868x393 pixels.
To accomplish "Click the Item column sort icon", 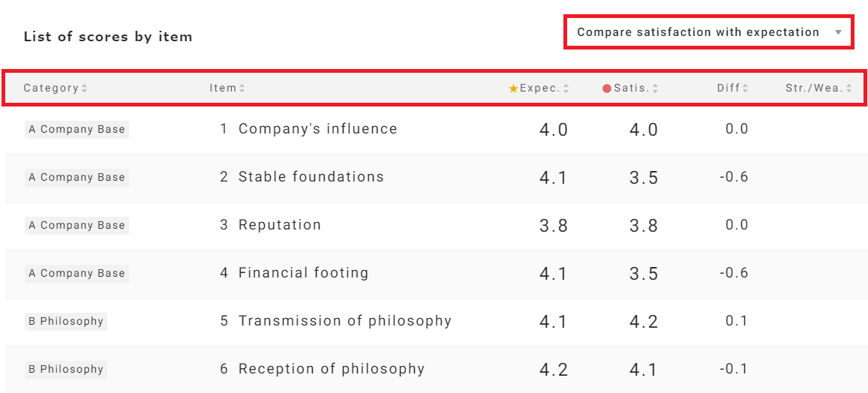I will 242,88.
